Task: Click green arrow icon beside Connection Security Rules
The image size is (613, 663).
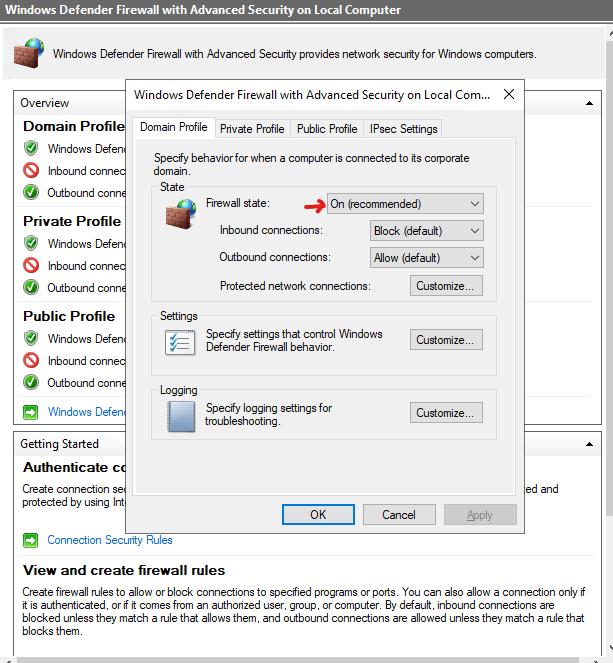Action: click(x=31, y=540)
